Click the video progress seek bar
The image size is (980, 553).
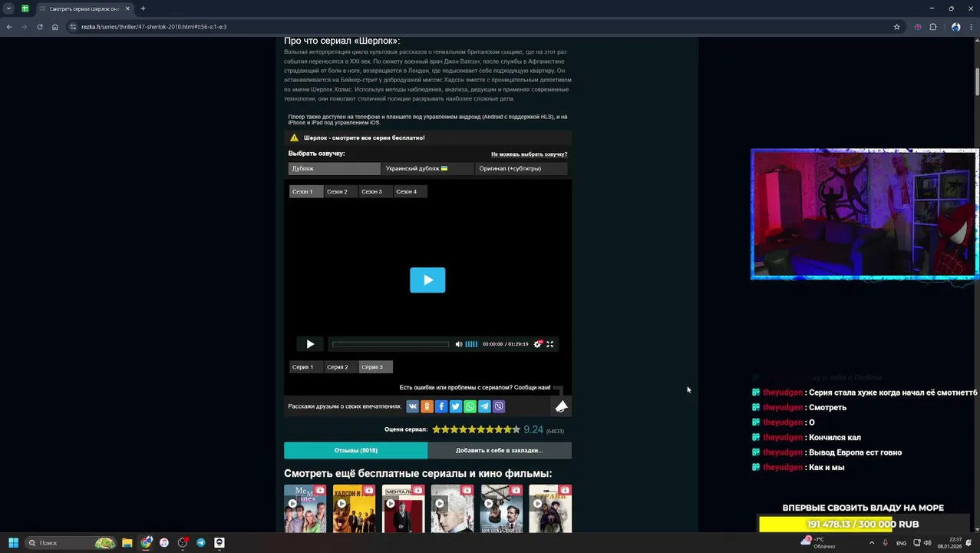(x=391, y=344)
